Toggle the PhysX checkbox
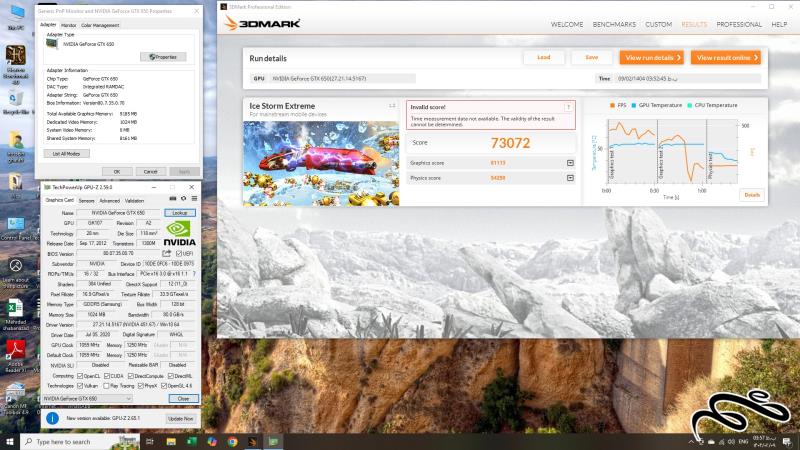 141,386
